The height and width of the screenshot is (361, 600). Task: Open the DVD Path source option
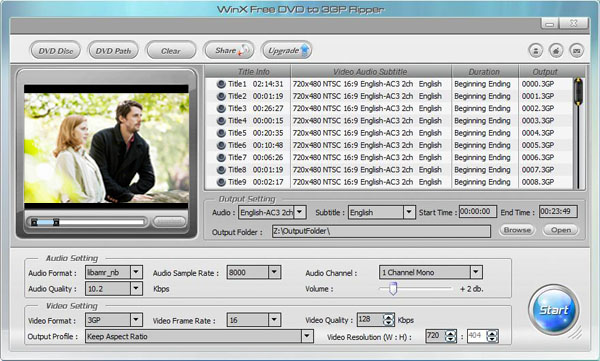click(x=113, y=51)
